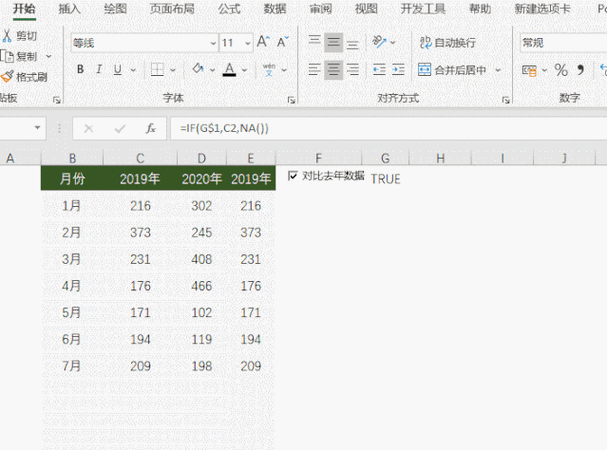Switch to the 数据 (Data) tab
The width and height of the screenshot is (607, 450).
275,9
